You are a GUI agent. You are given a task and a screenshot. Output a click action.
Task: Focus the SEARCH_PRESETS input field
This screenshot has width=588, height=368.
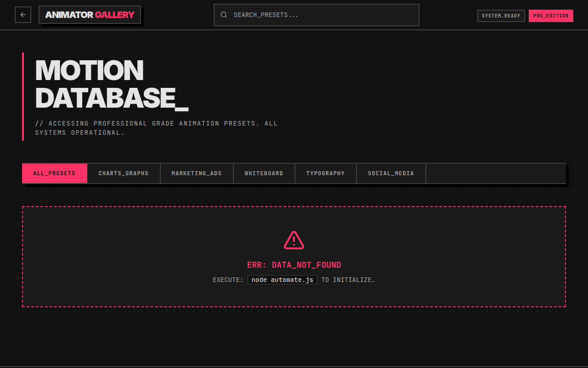(317, 15)
